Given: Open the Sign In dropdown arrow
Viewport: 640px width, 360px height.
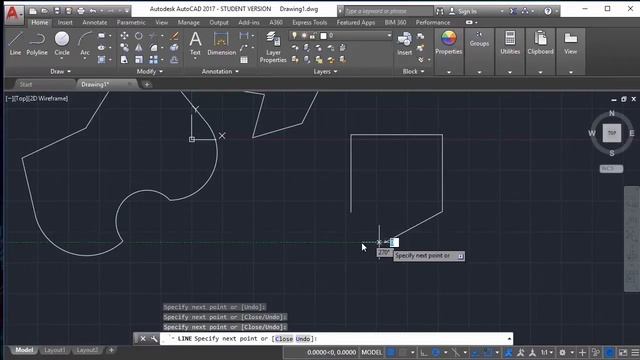Looking at the screenshot, I should coord(501,11).
